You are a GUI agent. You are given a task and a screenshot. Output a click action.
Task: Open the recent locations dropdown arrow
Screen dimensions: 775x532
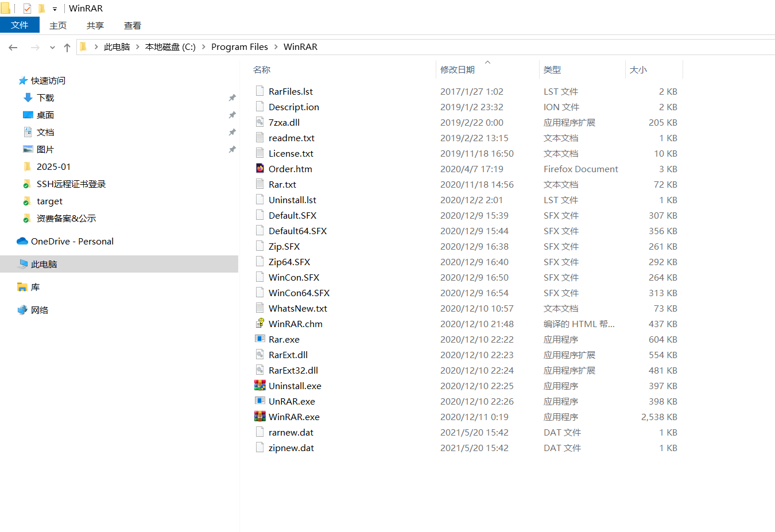52,48
